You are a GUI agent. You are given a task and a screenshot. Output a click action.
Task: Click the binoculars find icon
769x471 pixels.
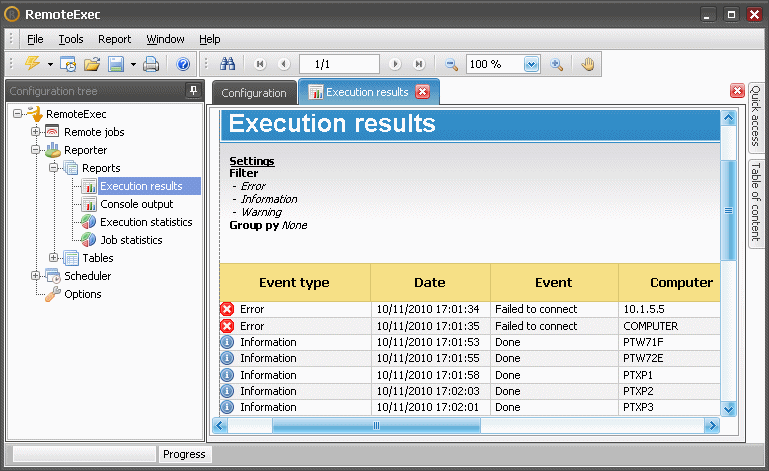(x=227, y=64)
